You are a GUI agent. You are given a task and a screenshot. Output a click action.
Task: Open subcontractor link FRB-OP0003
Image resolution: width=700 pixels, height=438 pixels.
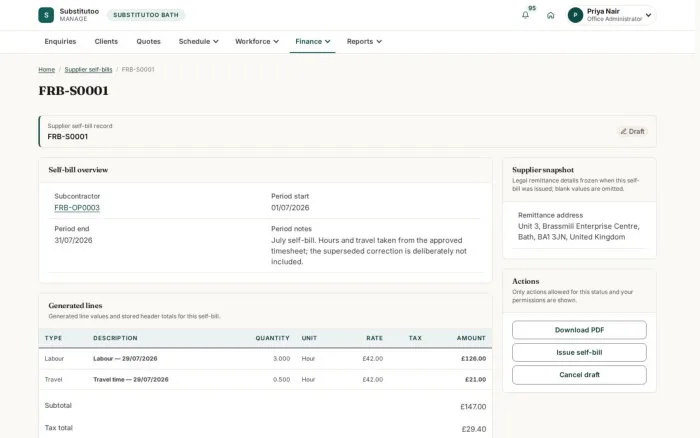click(x=77, y=208)
